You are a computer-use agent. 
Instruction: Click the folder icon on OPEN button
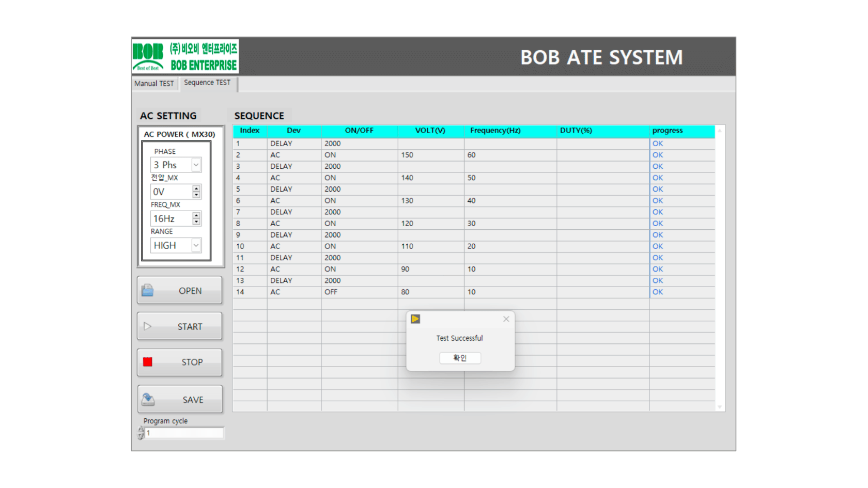tap(147, 290)
